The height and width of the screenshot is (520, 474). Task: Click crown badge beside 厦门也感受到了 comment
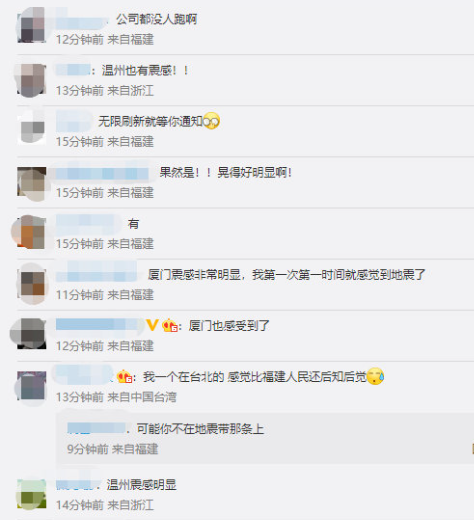(x=170, y=325)
